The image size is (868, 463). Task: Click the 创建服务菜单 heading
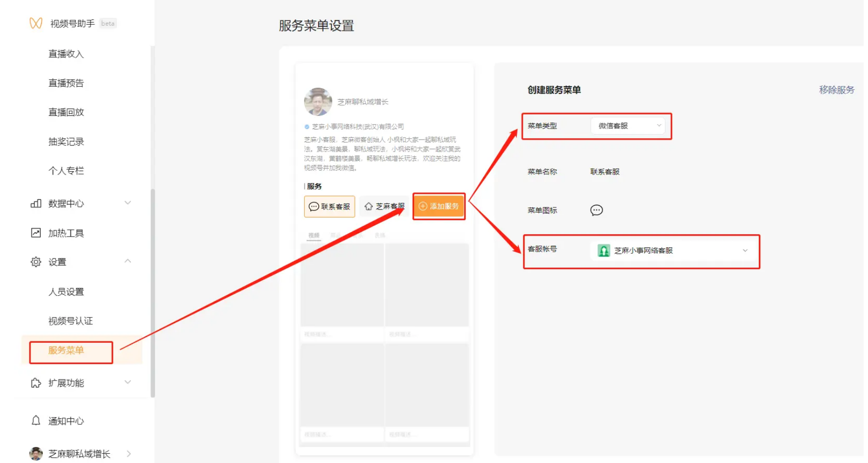[x=554, y=90]
